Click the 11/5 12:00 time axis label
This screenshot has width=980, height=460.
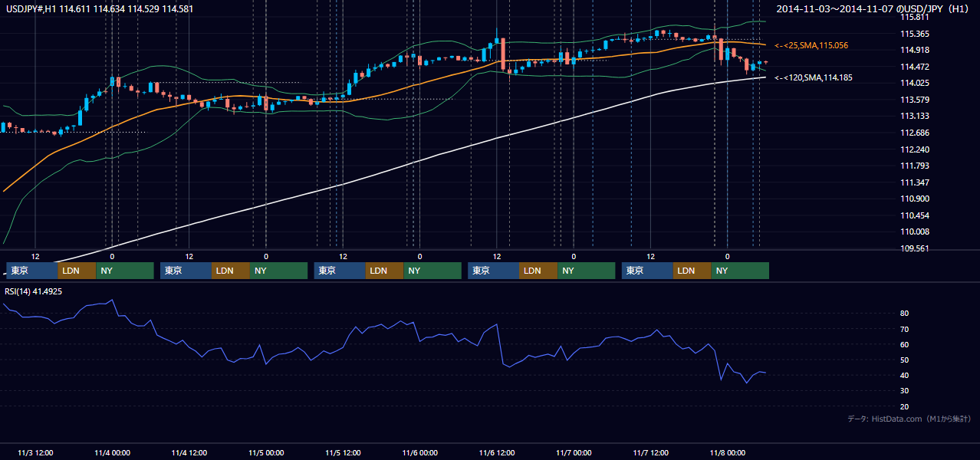(x=343, y=452)
